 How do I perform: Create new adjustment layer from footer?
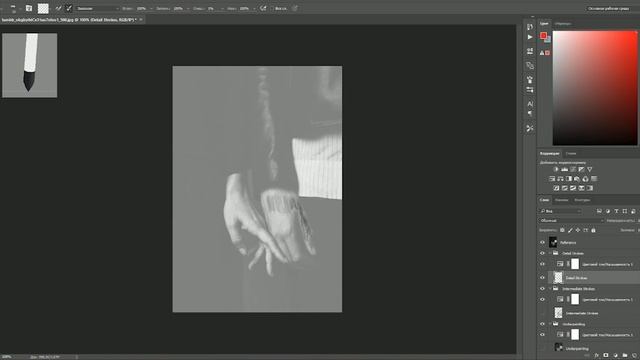point(615,356)
